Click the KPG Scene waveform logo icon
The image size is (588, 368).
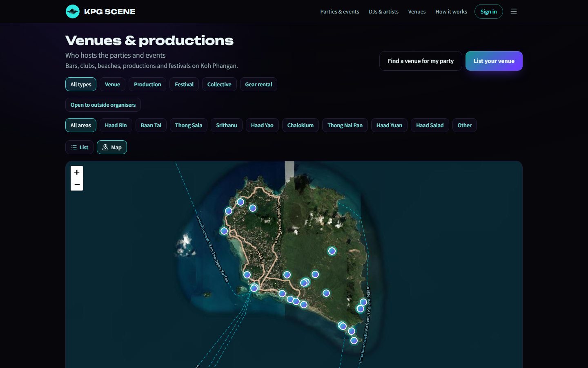tap(73, 11)
